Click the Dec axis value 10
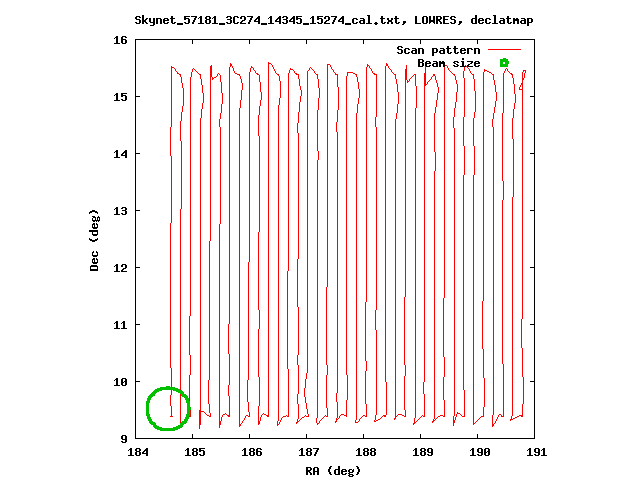Viewport: 640px width, 480px height. (x=120, y=382)
